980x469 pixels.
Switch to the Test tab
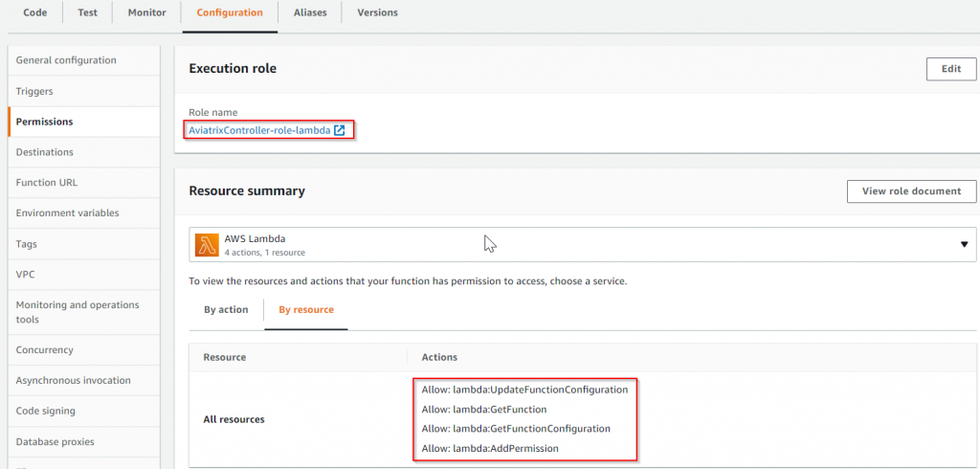click(87, 12)
